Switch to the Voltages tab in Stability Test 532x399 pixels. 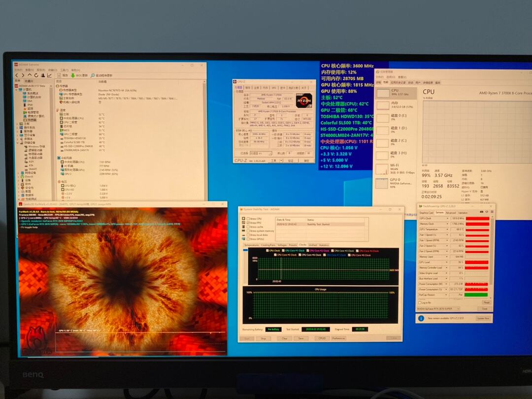(282, 245)
